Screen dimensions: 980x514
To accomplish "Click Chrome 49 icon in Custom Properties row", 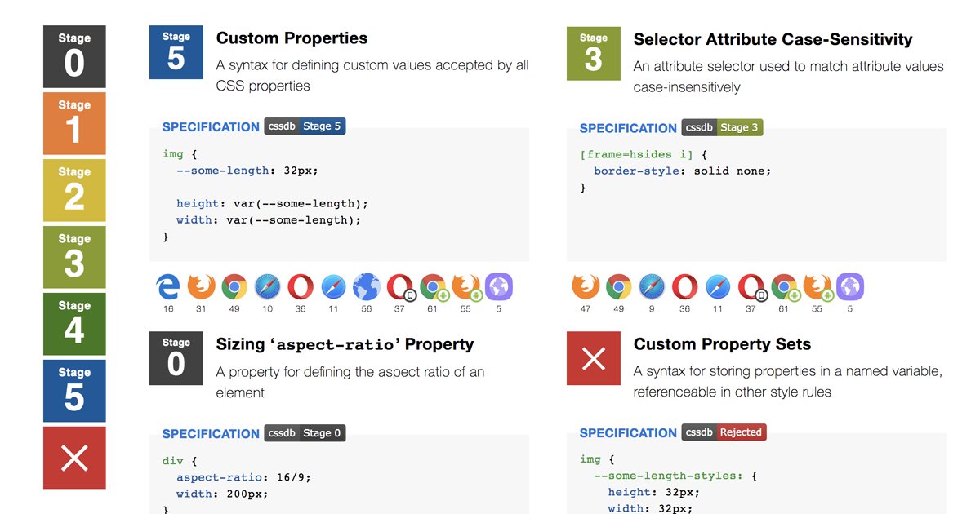I will 234,287.
